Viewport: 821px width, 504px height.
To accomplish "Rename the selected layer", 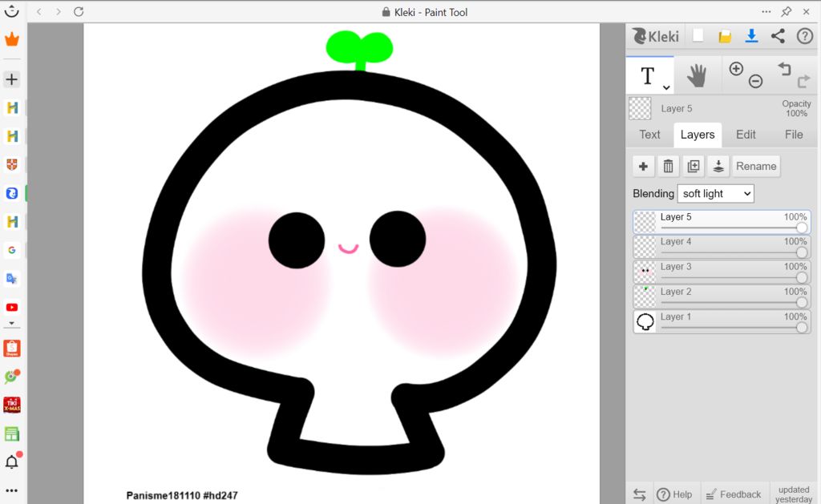I will (756, 167).
